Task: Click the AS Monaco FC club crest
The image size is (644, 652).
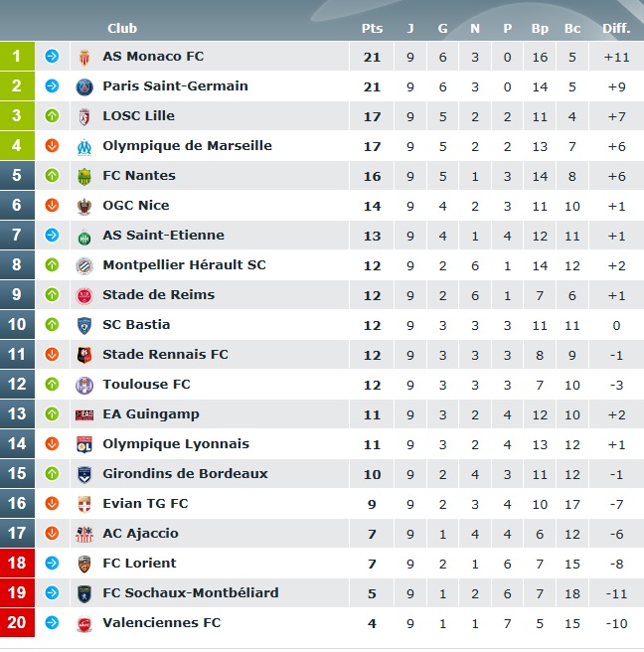Action: coord(84,57)
